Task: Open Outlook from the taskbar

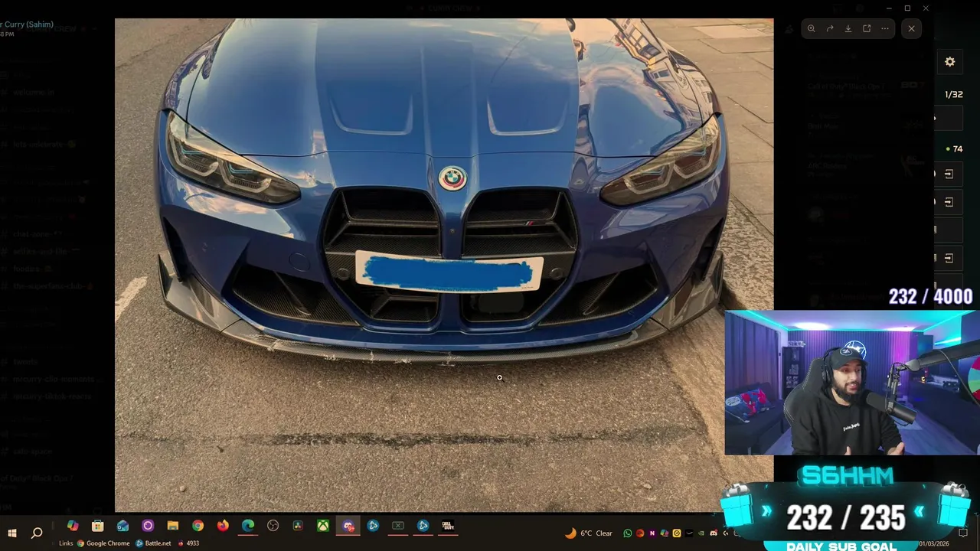Action: click(122, 526)
